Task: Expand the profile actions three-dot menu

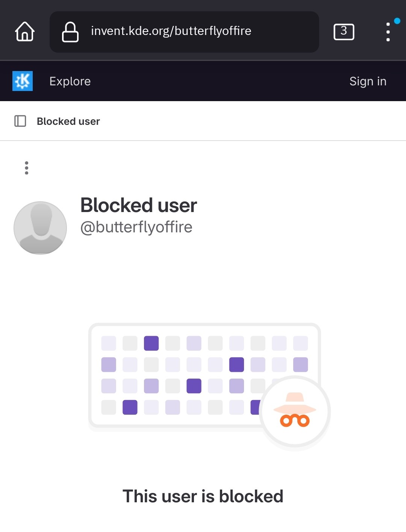Action: coord(27,168)
